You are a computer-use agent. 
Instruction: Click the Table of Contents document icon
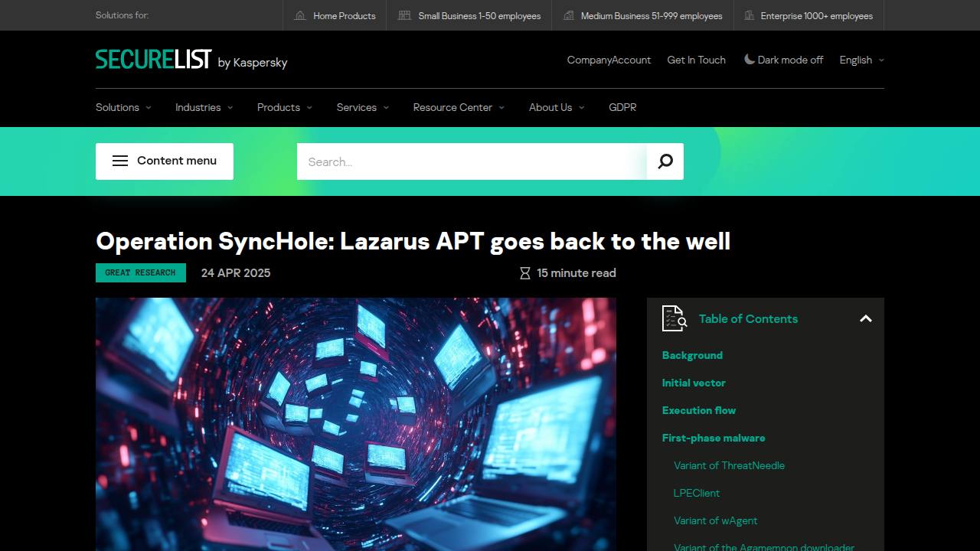click(x=675, y=318)
